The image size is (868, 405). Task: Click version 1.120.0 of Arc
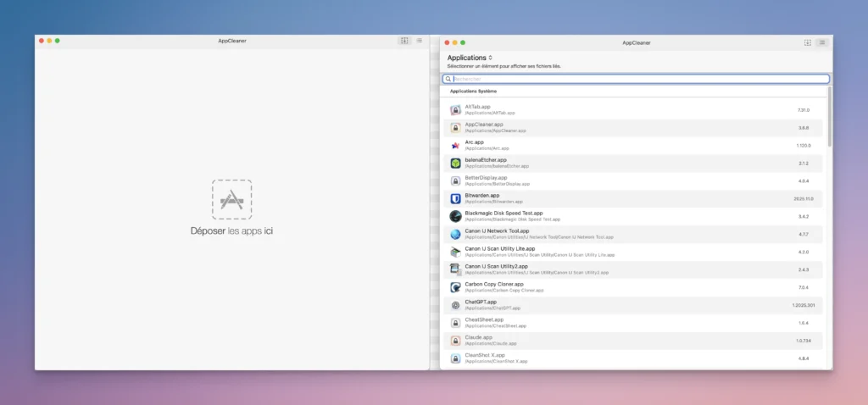click(x=804, y=146)
